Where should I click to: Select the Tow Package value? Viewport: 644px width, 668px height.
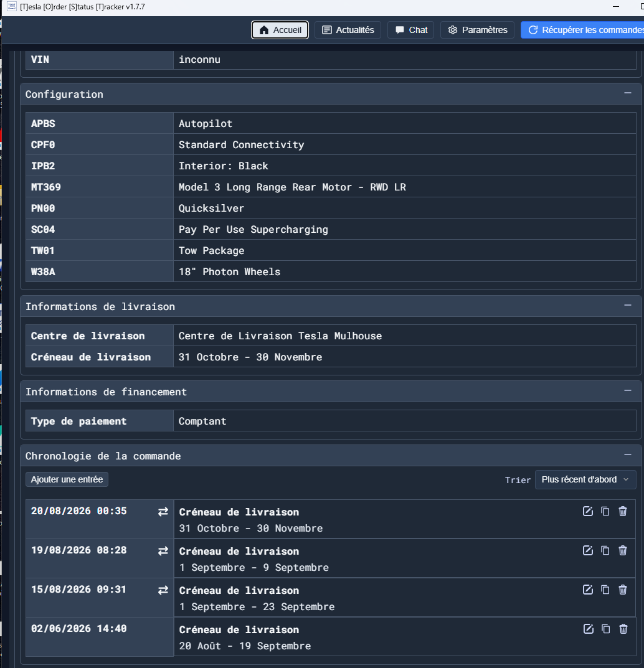(x=211, y=250)
